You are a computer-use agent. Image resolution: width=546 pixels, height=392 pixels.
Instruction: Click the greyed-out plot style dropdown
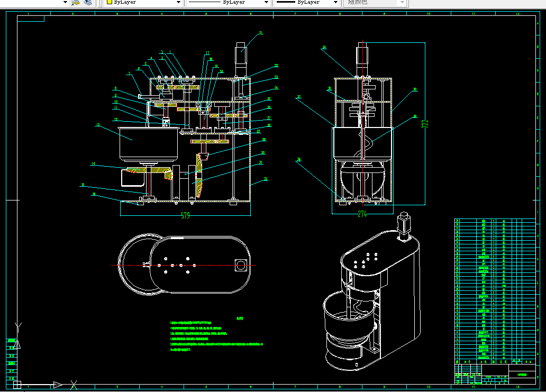376,2
